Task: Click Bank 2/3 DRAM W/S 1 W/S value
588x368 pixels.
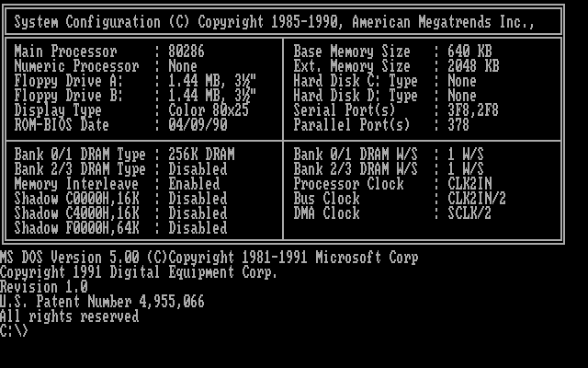Action: pyautogui.click(x=466, y=169)
